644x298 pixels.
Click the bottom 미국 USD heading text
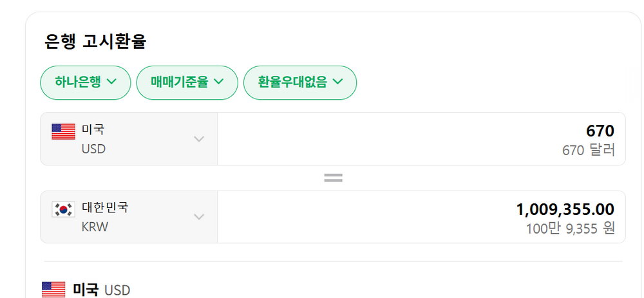(x=102, y=290)
